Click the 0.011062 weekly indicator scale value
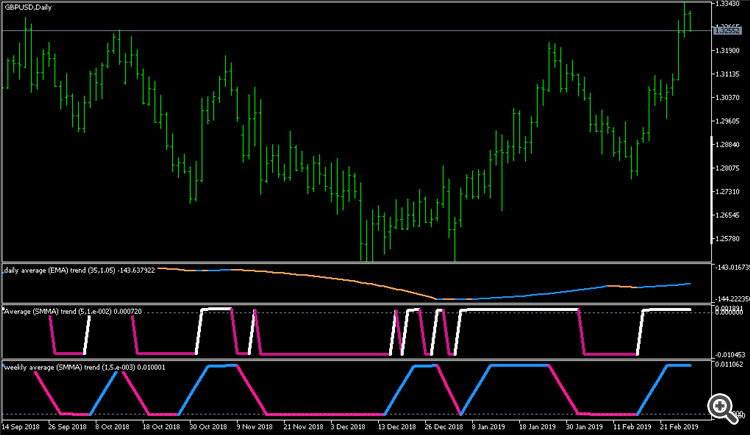This screenshot has width=750, height=435. pyautogui.click(x=729, y=365)
